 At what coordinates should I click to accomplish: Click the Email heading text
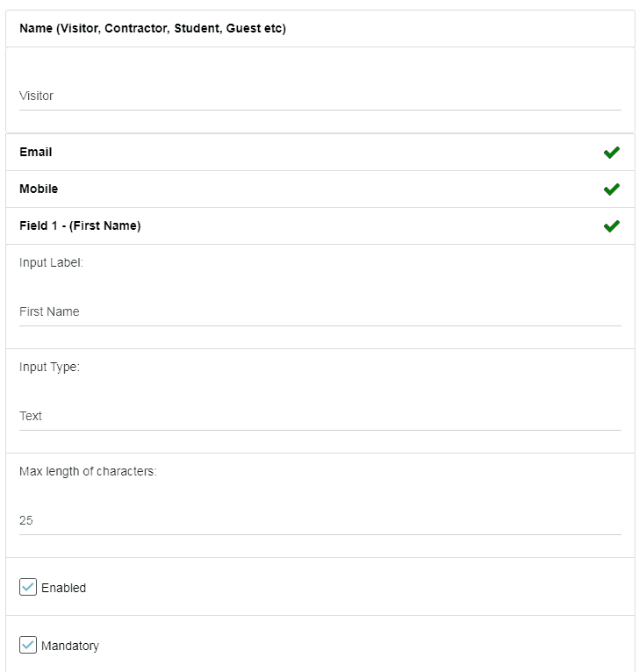(36, 152)
